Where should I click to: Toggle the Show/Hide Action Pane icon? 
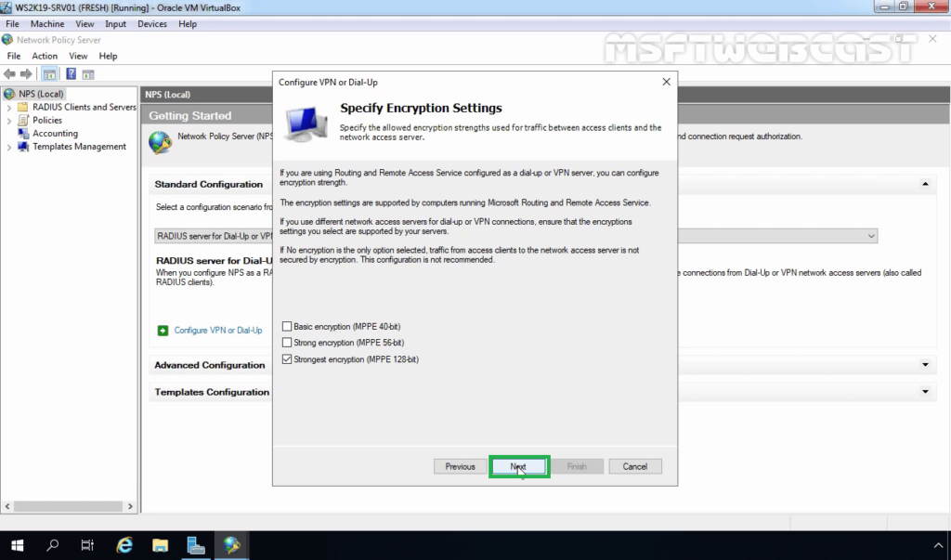(x=88, y=74)
